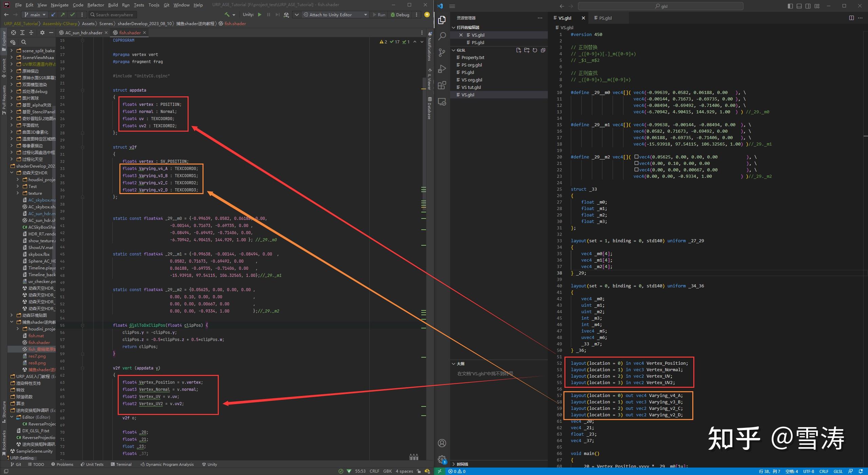Open Run and Debug view icon
The width and height of the screenshot is (868, 475).
[x=442, y=69]
